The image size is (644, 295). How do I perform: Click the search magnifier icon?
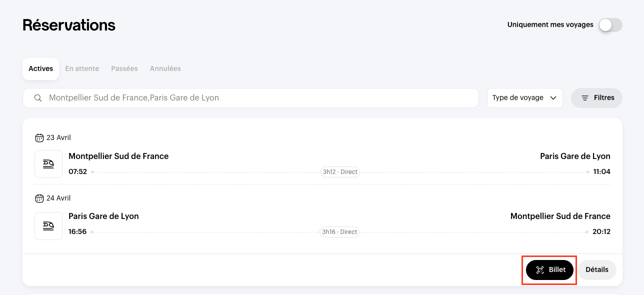37,98
